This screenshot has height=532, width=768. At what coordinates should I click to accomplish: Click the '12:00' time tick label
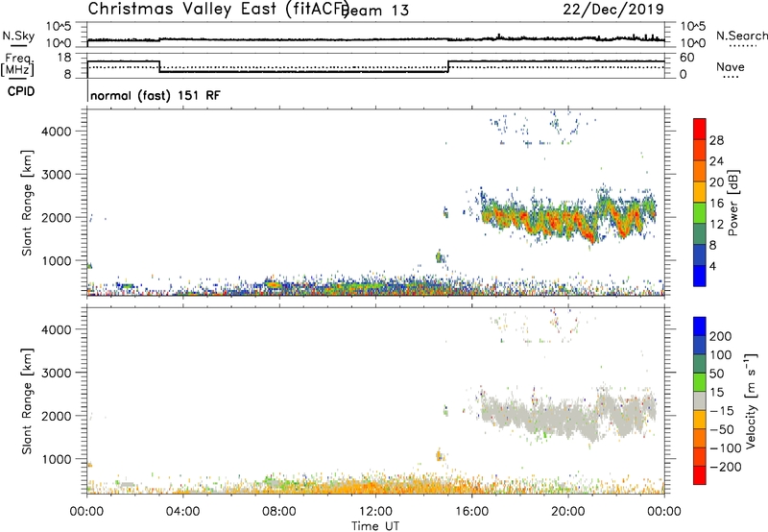pyautogui.click(x=375, y=512)
